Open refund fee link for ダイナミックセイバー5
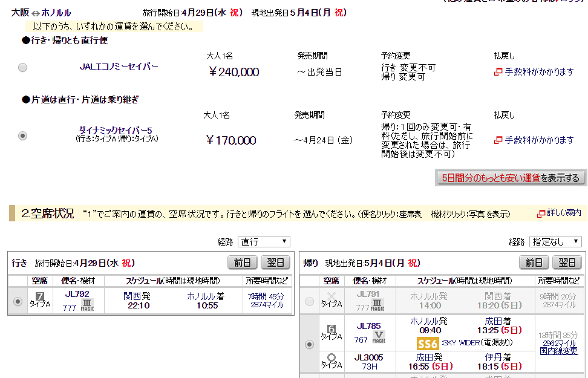The image size is (588, 378). [x=539, y=140]
